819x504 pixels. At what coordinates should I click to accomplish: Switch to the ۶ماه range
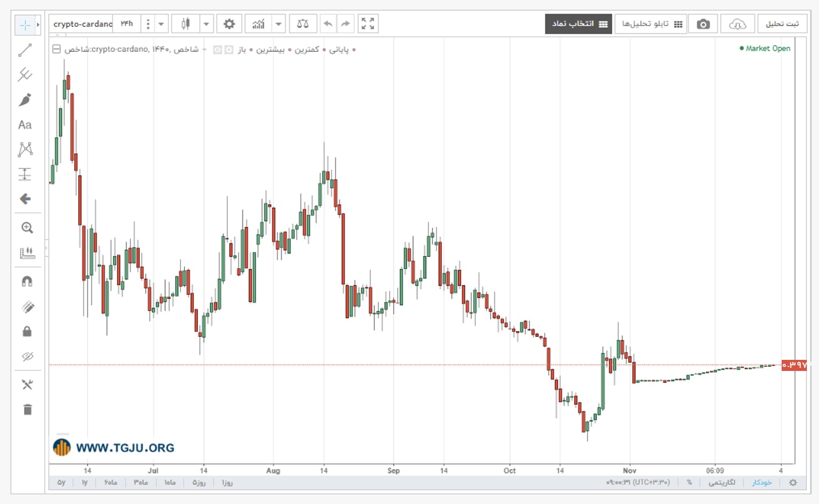click(x=110, y=482)
